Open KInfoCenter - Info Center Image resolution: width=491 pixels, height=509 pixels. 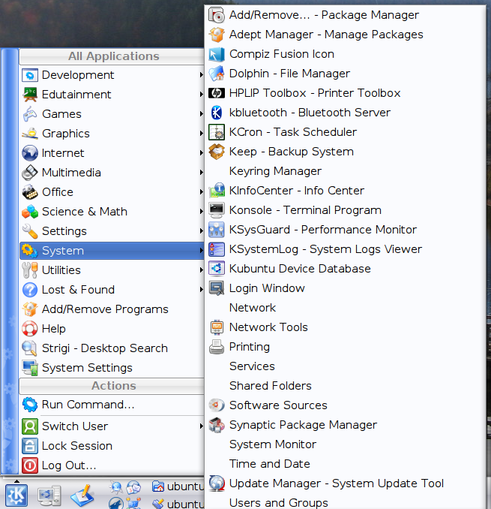pyautogui.click(x=345, y=191)
